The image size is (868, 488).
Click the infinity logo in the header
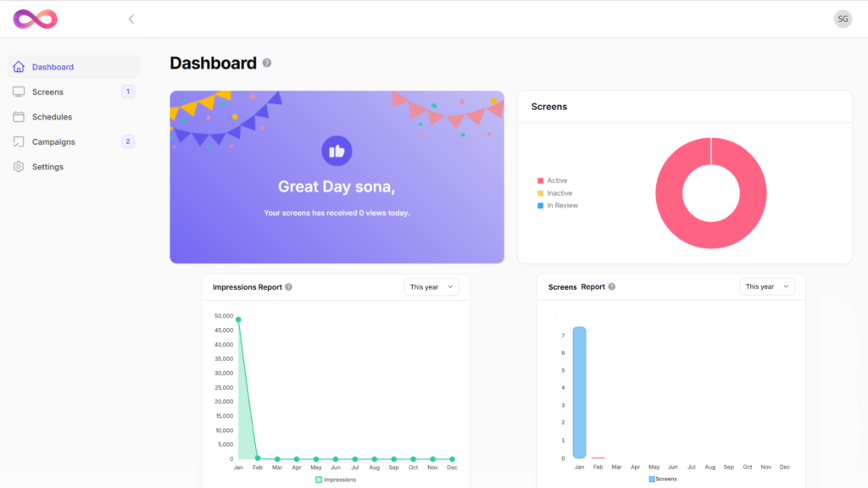[35, 19]
